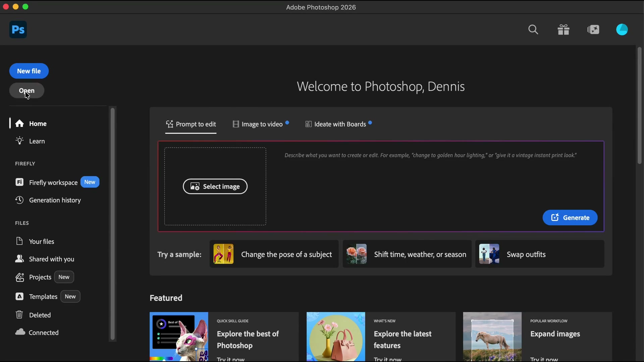Open Projects in sidebar
Viewport: 644px width, 362px height.
34,277
